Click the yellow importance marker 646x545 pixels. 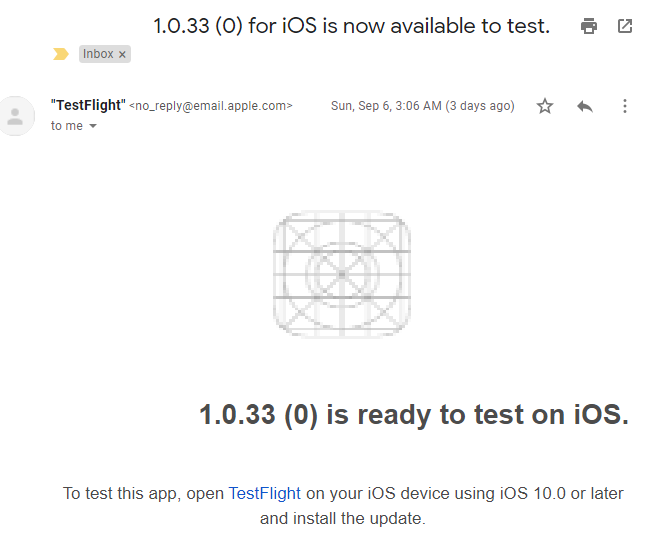pos(61,54)
